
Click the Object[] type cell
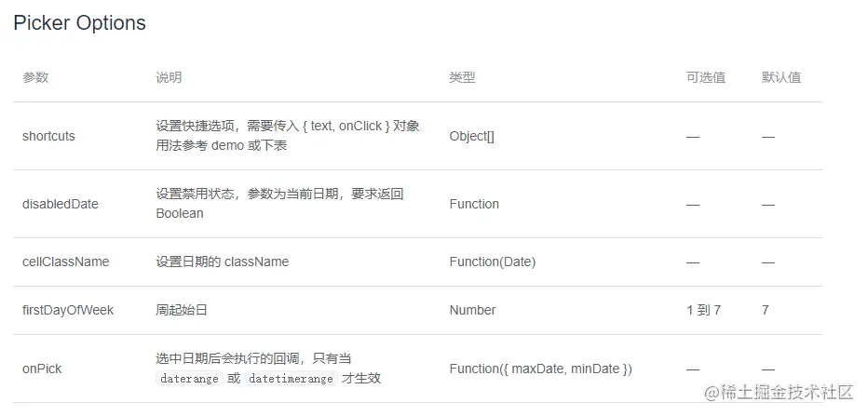(471, 136)
